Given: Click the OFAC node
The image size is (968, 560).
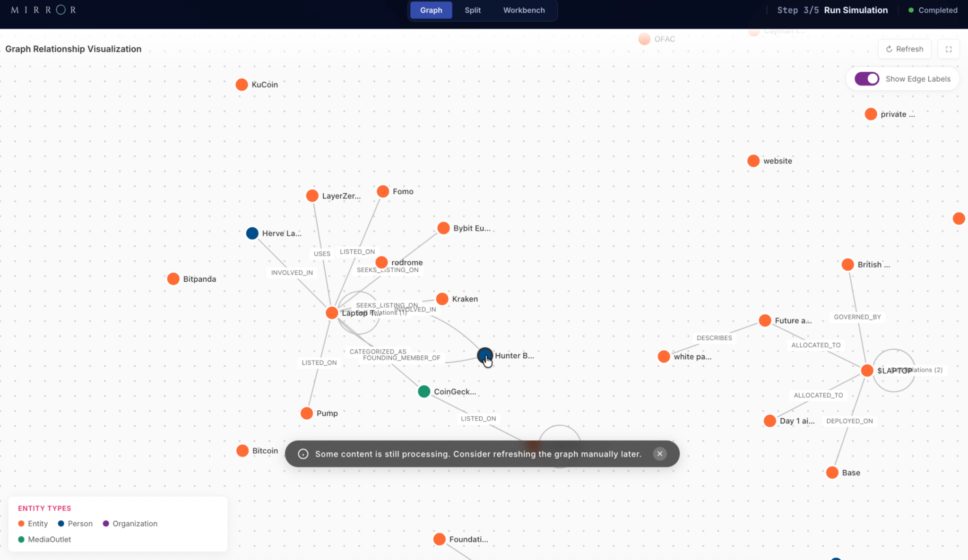Looking at the screenshot, I should tap(644, 39).
